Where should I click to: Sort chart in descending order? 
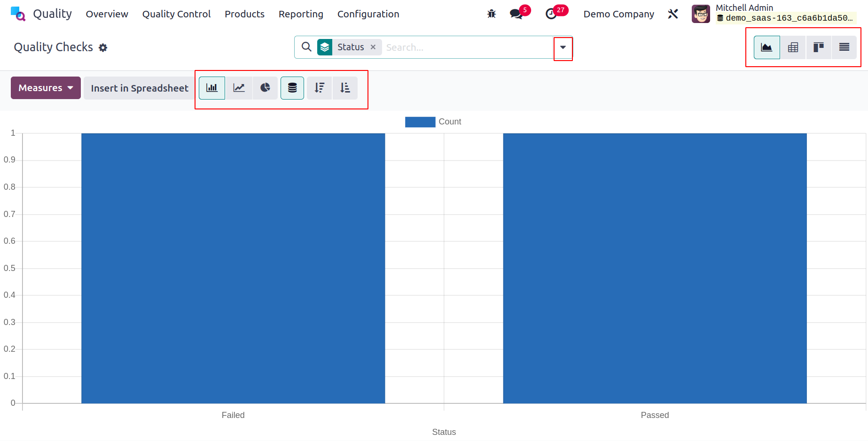(x=320, y=88)
